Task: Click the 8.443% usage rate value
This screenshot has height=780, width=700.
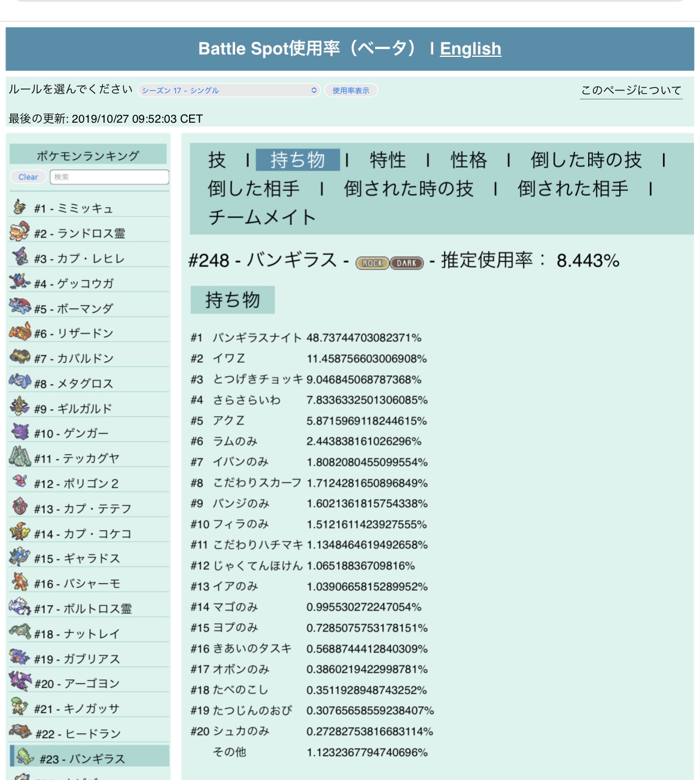Action: coord(588,260)
